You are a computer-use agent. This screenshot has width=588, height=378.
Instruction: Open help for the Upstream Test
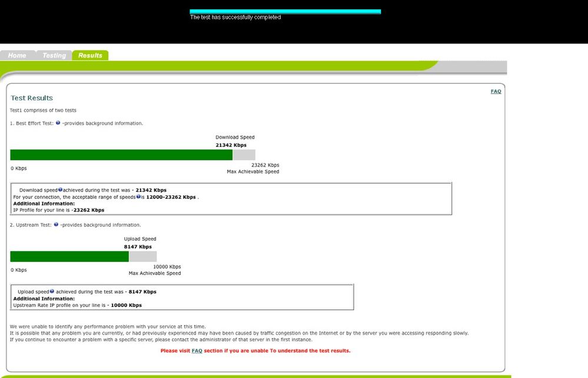tap(55, 225)
